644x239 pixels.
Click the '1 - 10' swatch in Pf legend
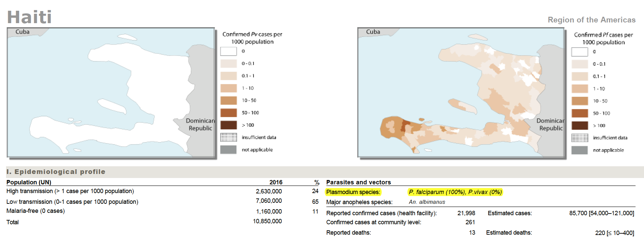(580, 89)
